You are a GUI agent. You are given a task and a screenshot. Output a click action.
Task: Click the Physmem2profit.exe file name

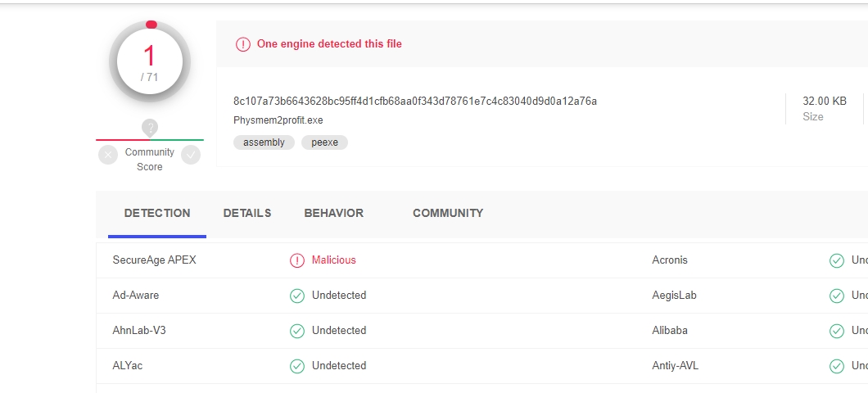pos(278,120)
